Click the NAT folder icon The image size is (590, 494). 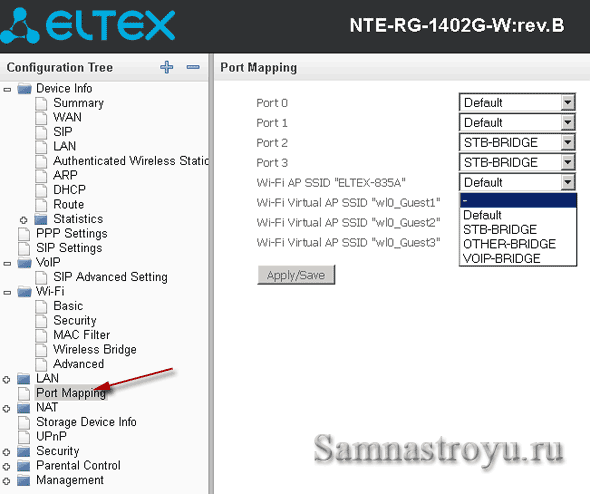click(24, 408)
